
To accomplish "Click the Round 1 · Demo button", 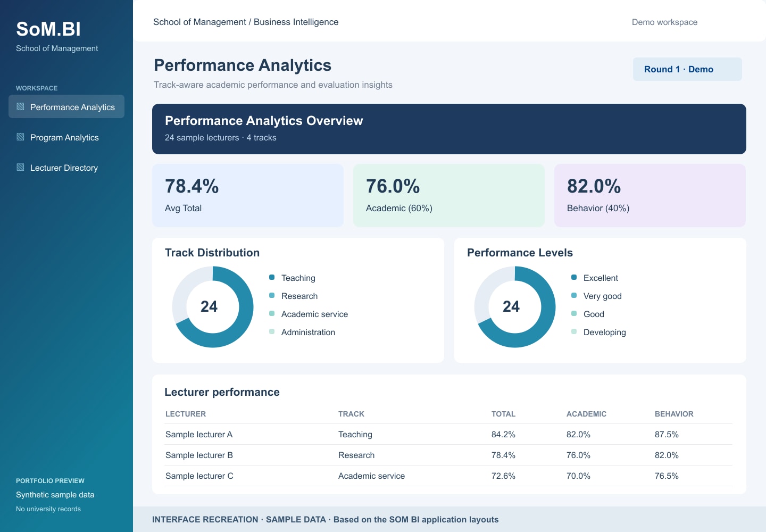I will (687, 69).
